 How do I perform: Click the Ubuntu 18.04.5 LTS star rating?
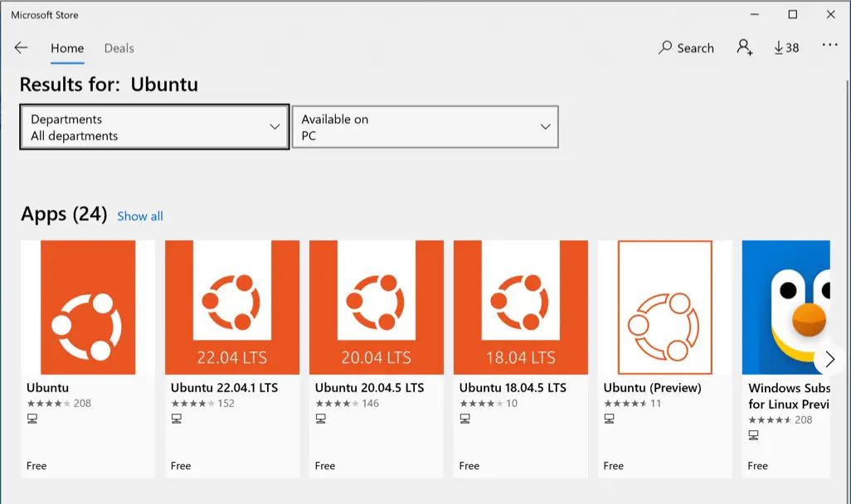[x=480, y=404]
